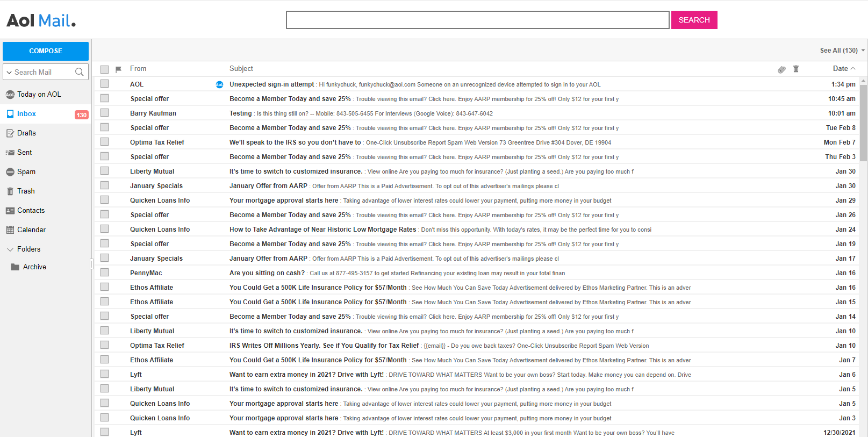868x437 pixels.
Task: Open Special offer email dated Thu Feb 3
Action: pyautogui.click(x=477, y=157)
